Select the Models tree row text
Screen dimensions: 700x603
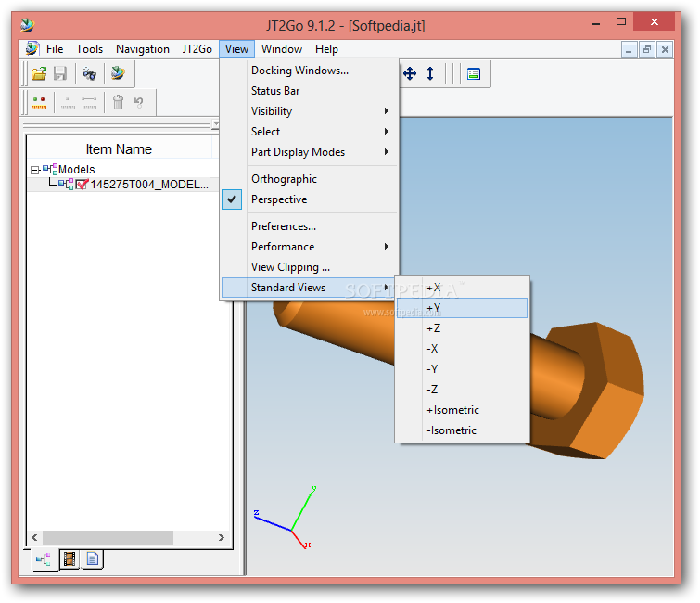77,170
